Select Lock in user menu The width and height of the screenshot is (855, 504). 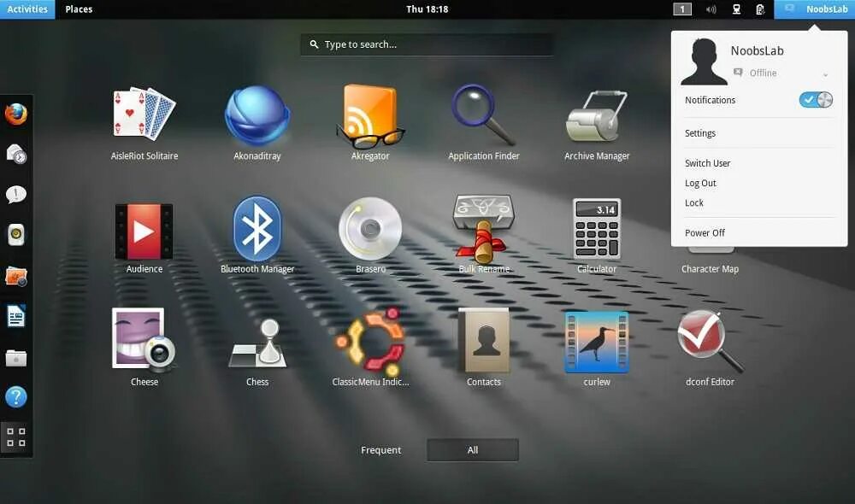pos(694,202)
